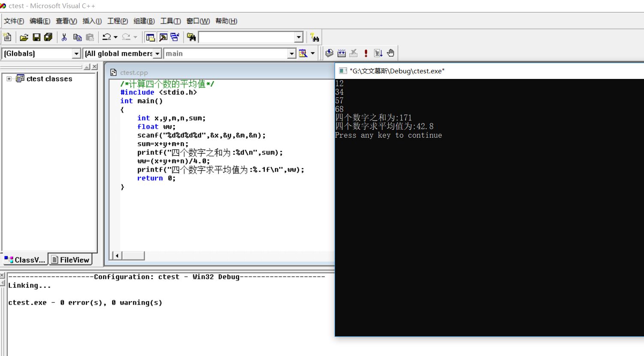Screen dimensions: 644x356
Task: Open WizardBar actions dropdown arrow
Action: [313, 53]
